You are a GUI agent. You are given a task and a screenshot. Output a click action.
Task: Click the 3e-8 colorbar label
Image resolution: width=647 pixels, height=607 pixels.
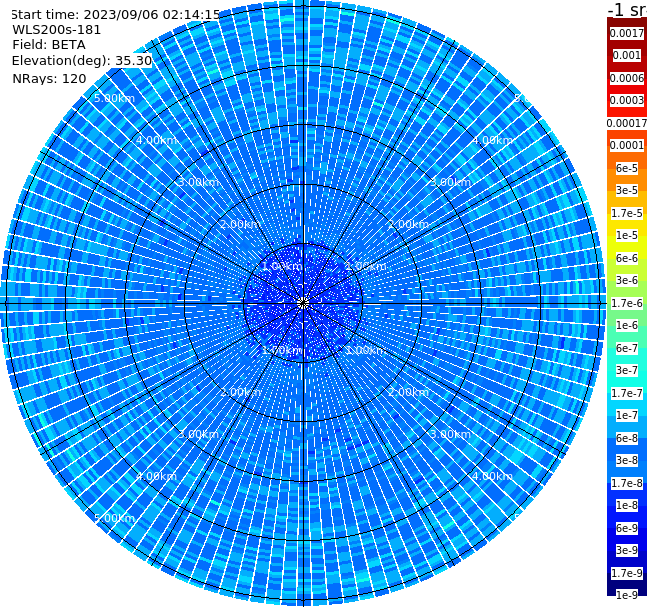click(x=627, y=460)
